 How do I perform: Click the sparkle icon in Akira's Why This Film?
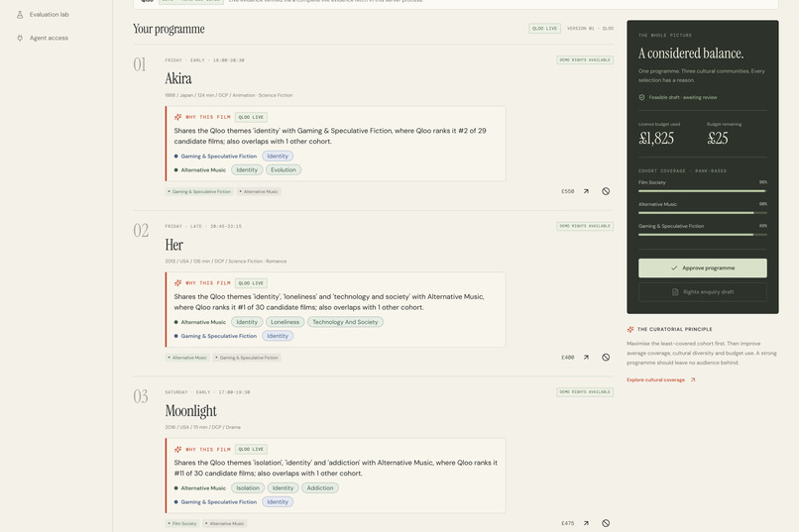pos(177,117)
